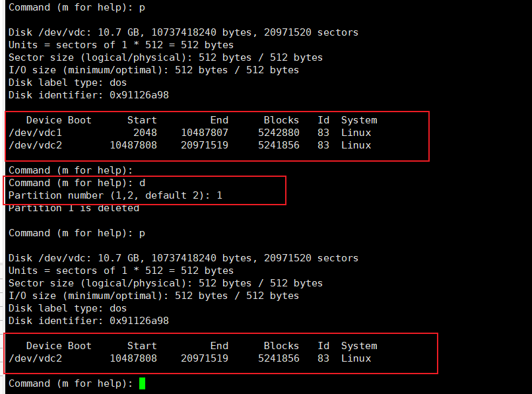The width and height of the screenshot is (532, 394).
Task: Select 5241856 directly beneath the 5242880 value
Action: [x=279, y=145]
